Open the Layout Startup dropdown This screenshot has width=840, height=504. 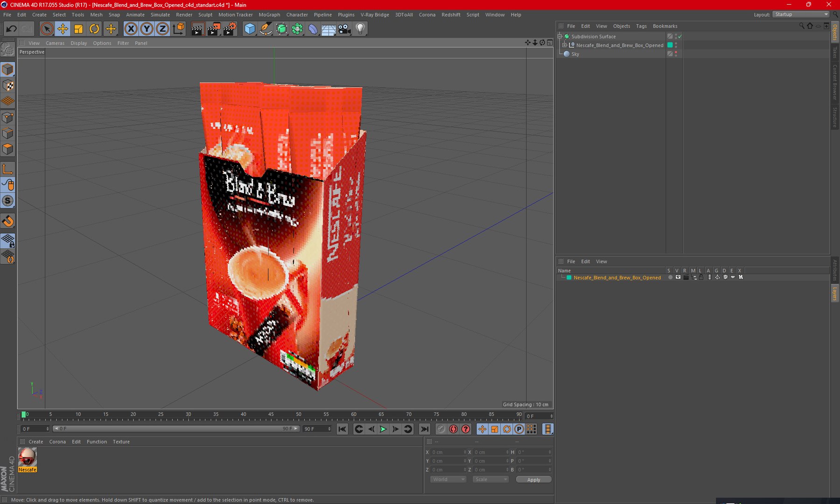point(801,14)
